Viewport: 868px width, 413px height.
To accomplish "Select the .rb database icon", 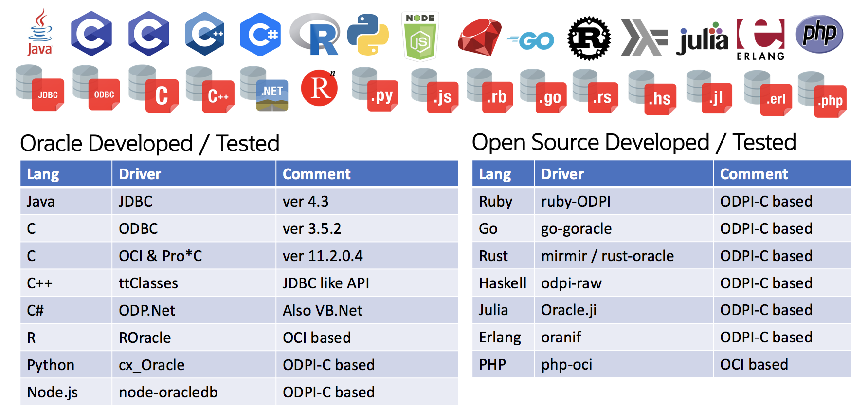I will (489, 91).
